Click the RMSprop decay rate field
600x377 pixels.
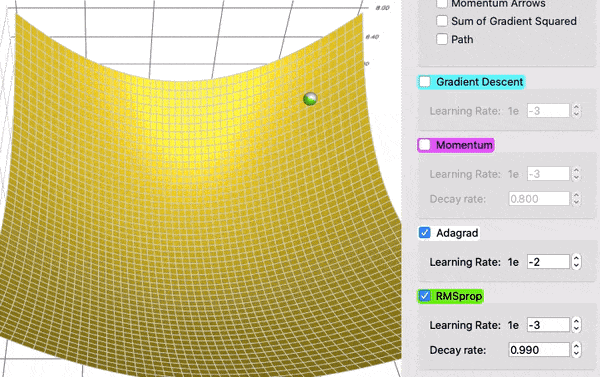[x=539, y=350]
